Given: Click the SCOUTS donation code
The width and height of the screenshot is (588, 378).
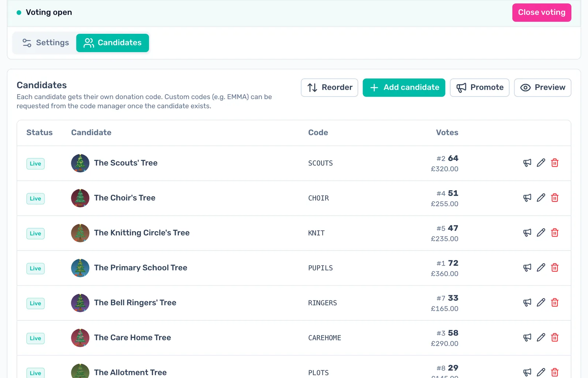Looking at the screenshot, I should [320, 163].
